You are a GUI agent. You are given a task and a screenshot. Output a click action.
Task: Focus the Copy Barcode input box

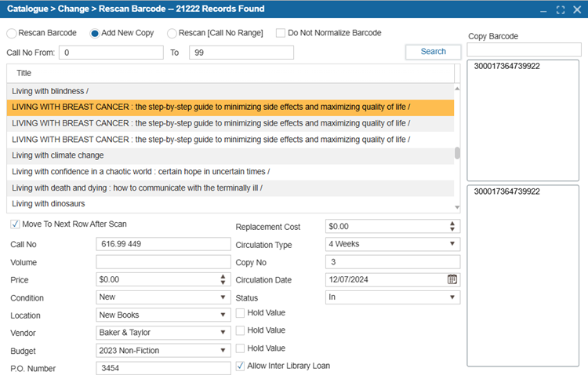524,49
